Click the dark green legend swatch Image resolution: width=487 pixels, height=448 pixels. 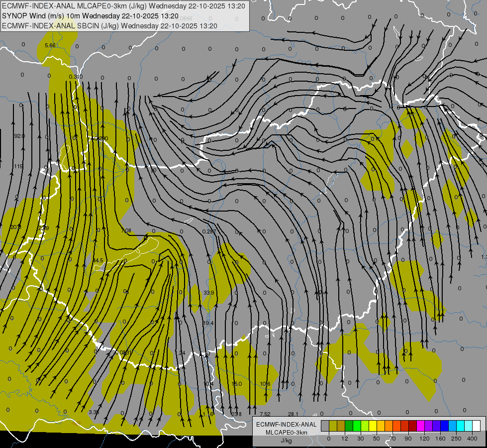coord(349,426)
